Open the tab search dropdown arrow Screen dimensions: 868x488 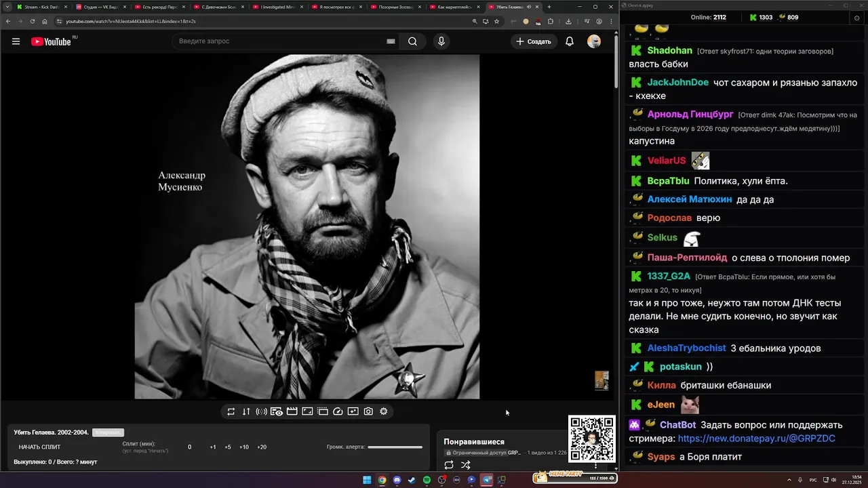click(x=7, y=7)
